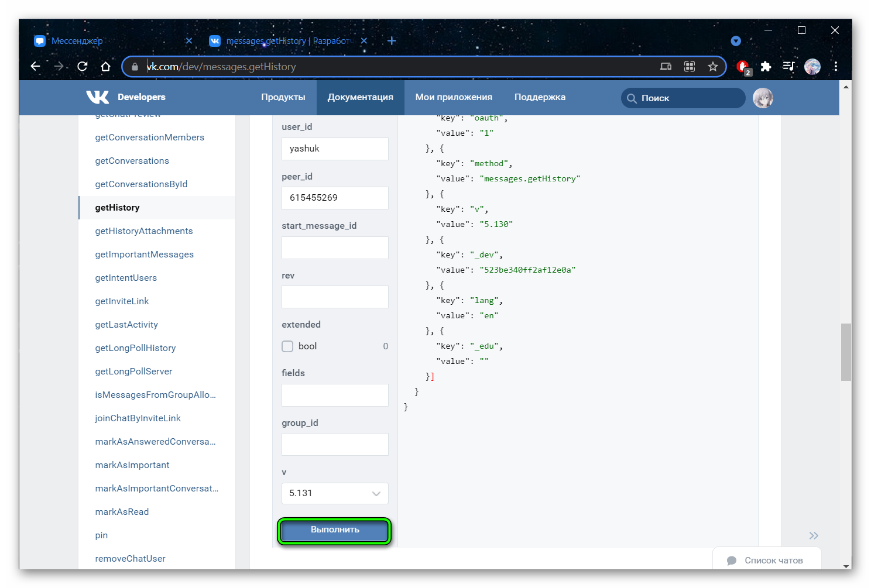The image size is (871, 588).
Task: Open the Список чатов chat list
Action: [x=767, y=560]
